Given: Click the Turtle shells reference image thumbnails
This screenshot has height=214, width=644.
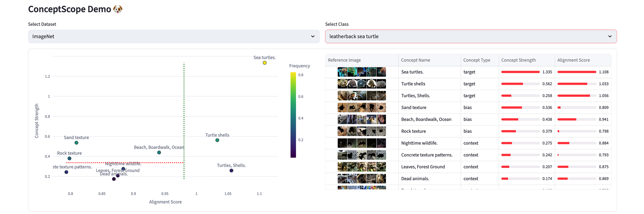Looking at the screenshot, I should pos(362,84).
